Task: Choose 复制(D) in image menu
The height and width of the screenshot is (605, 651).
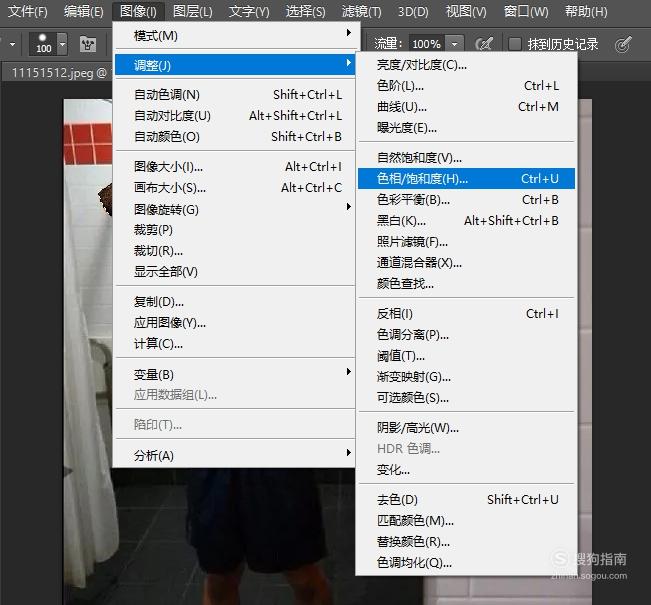Action: coord(235,301)
